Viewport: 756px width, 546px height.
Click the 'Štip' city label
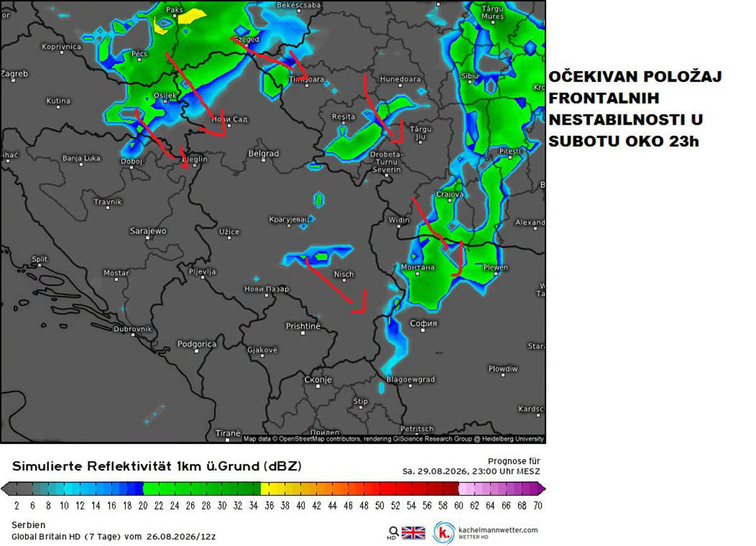click(x=360, y=401)
